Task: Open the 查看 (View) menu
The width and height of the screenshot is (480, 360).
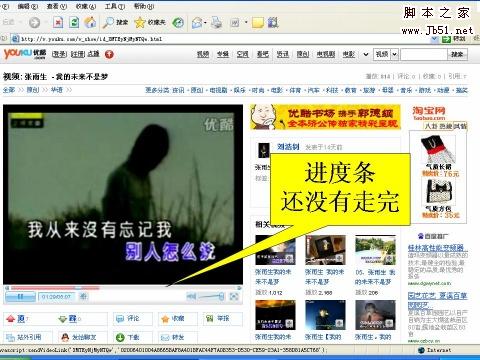Action: click(57, 6)
